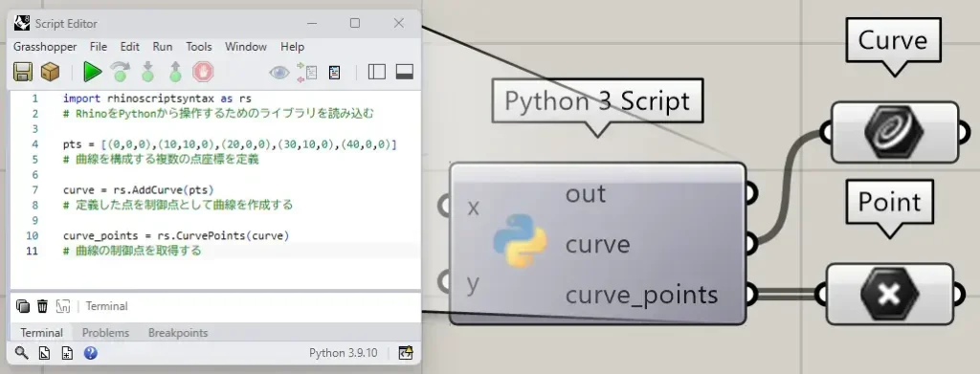Click the rs.AddCurve(pts) line in editor
Screen dimensions: 980x374
pyautogui.click(x=138, y=189)
